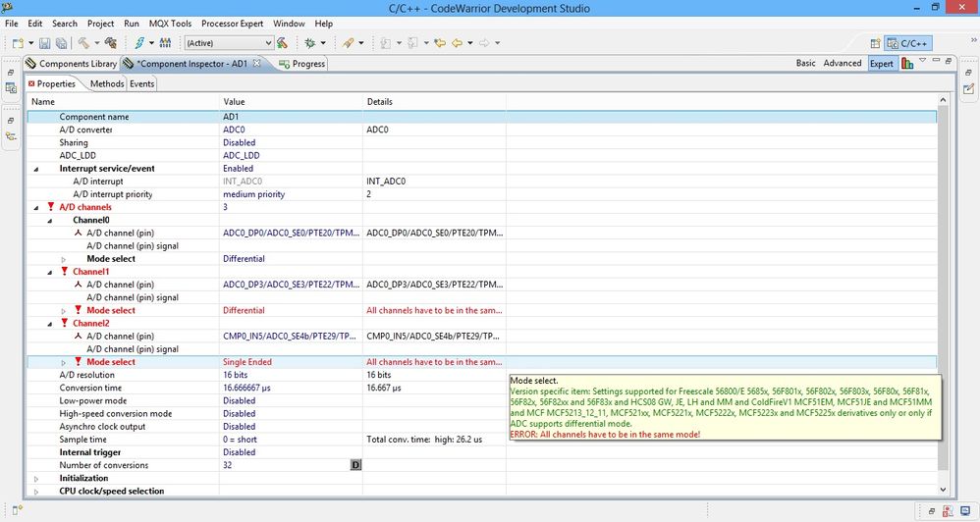Click the green Debug bug icon
Viewport: 980px width, 522px height.
[x=309, y=42]
